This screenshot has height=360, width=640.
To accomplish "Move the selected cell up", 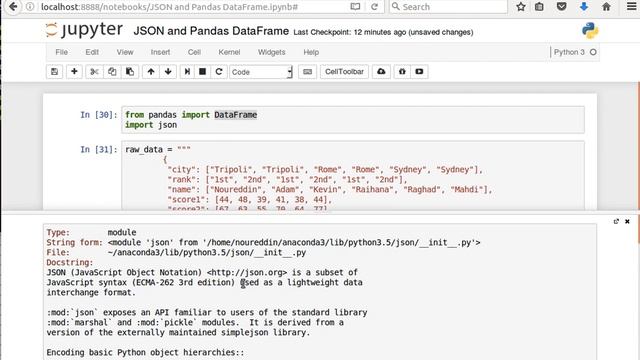I will (151, 72).
